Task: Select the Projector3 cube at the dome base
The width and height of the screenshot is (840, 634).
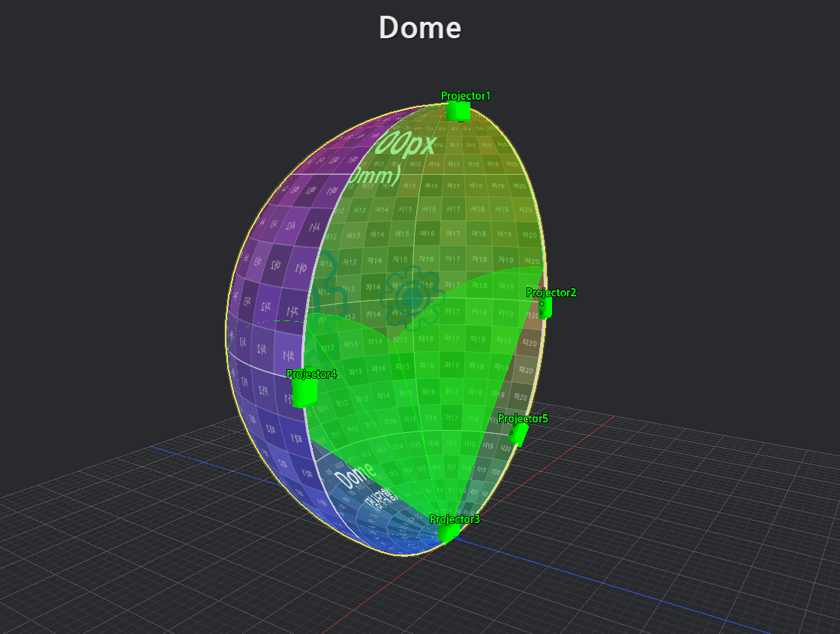Action: [x=448, y=532]
